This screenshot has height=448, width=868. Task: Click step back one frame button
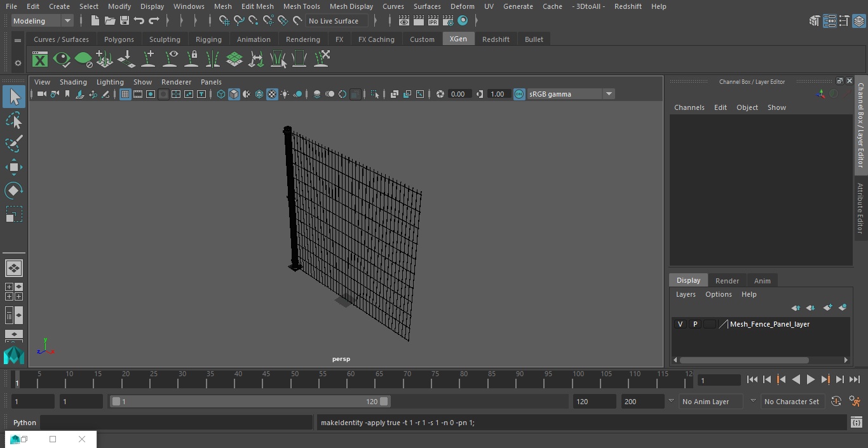click(x=766, y=379)
